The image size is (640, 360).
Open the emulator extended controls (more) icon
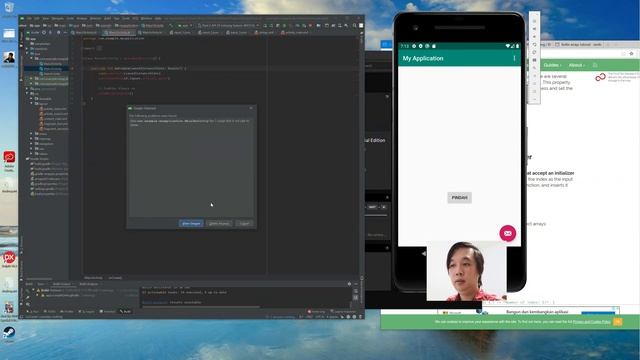534,99
